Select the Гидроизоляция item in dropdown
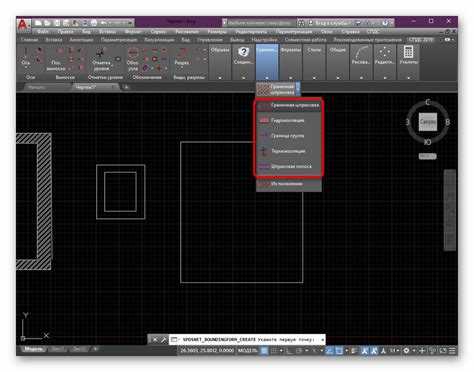This screenshot has height=372, width=474. click(x=289, y=120)
